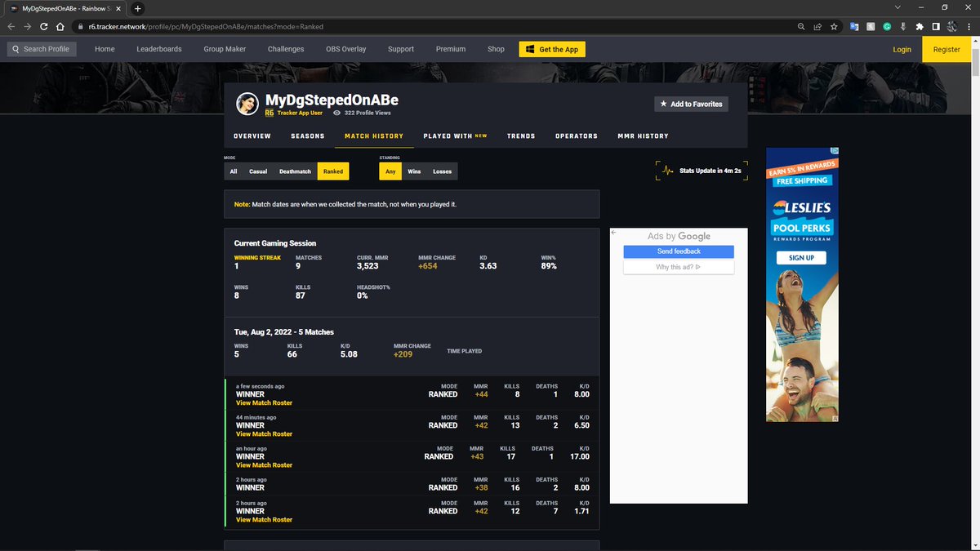Open Chrome's three-dot menu
This screenshot has height=551, width=980.
(969, 27)
